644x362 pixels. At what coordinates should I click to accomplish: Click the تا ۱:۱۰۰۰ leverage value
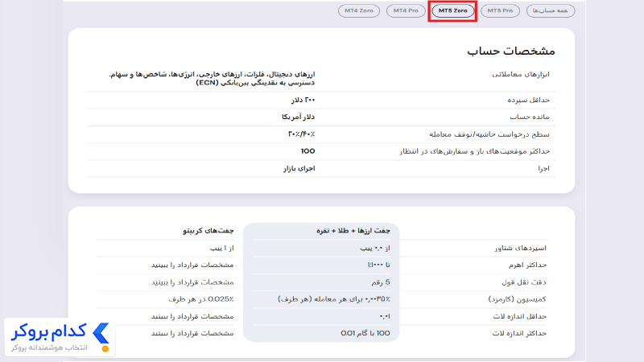point(378,265)
